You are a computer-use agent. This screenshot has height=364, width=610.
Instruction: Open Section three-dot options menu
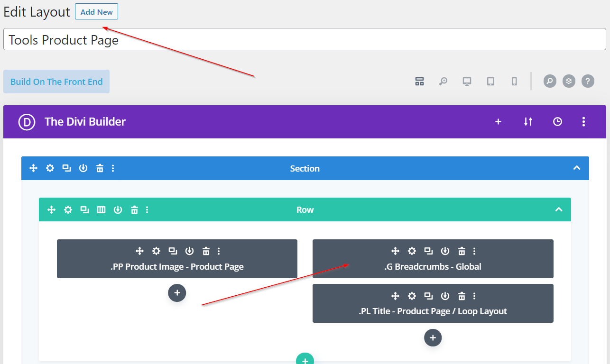[113, 168]
